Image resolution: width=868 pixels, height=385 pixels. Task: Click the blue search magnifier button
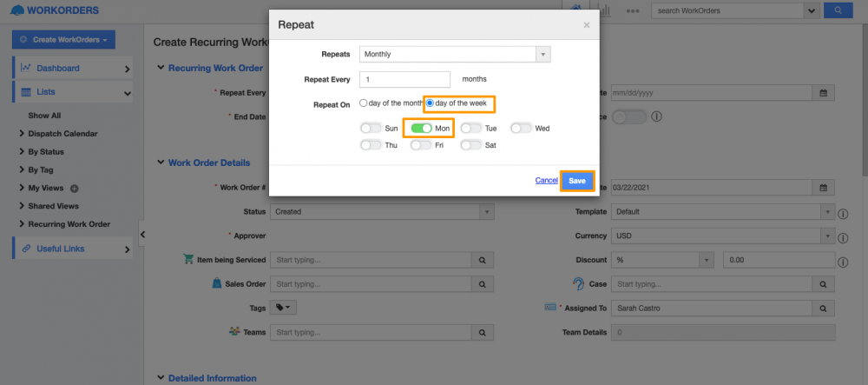(838, 10)
